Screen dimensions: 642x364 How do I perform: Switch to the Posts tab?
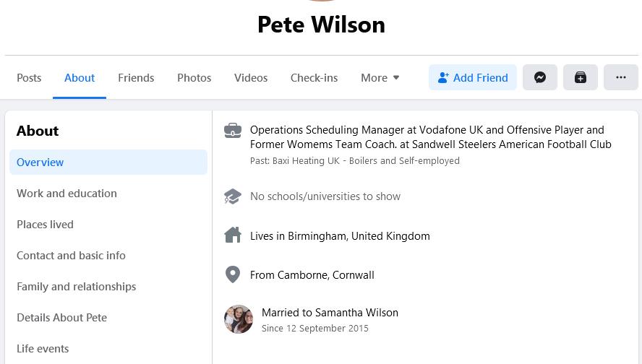(x=29, y=77)
